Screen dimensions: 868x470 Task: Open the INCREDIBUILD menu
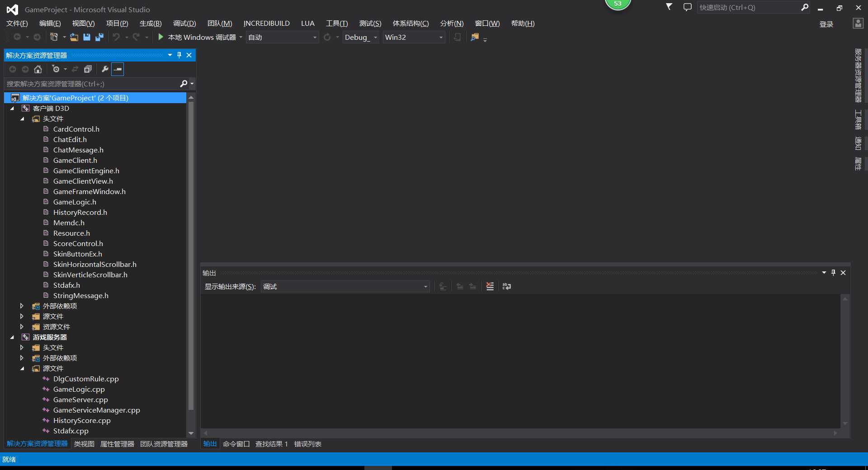click(x=266, y=24)
